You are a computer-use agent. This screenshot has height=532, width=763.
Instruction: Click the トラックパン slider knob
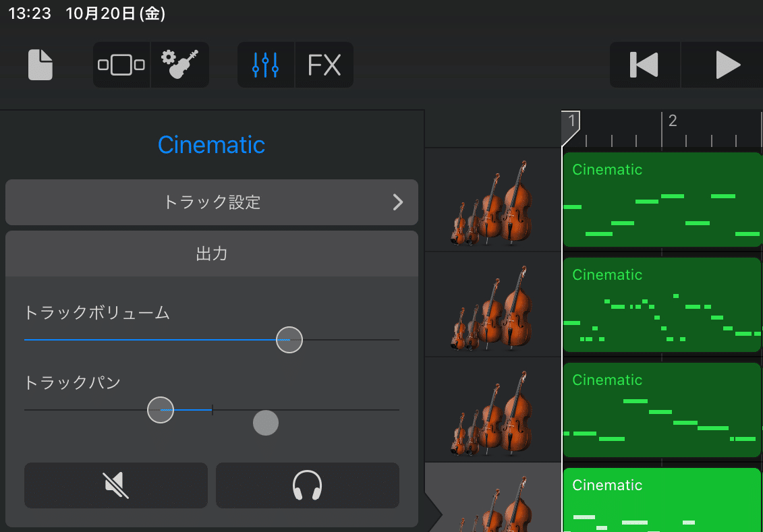point(161,410)
